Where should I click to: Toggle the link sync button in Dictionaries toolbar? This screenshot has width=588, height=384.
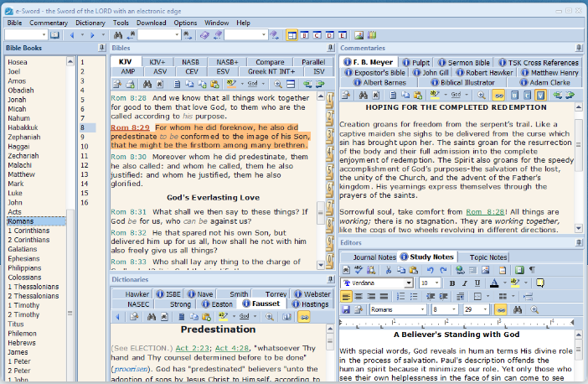[304, 317]
